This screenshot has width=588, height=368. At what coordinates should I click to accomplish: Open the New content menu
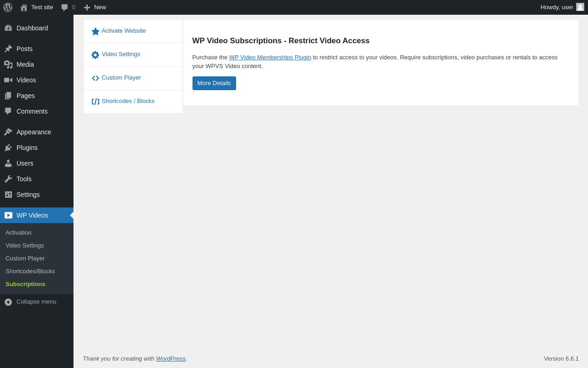95,7
